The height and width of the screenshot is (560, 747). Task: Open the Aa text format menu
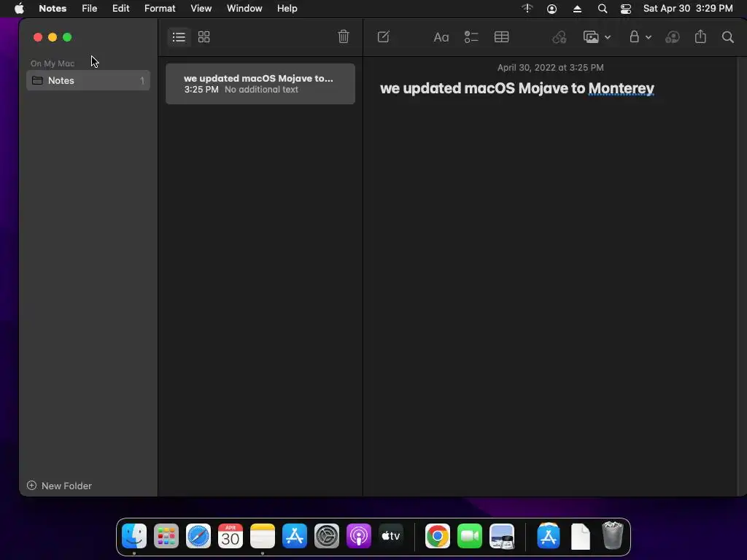coord(441,37)
